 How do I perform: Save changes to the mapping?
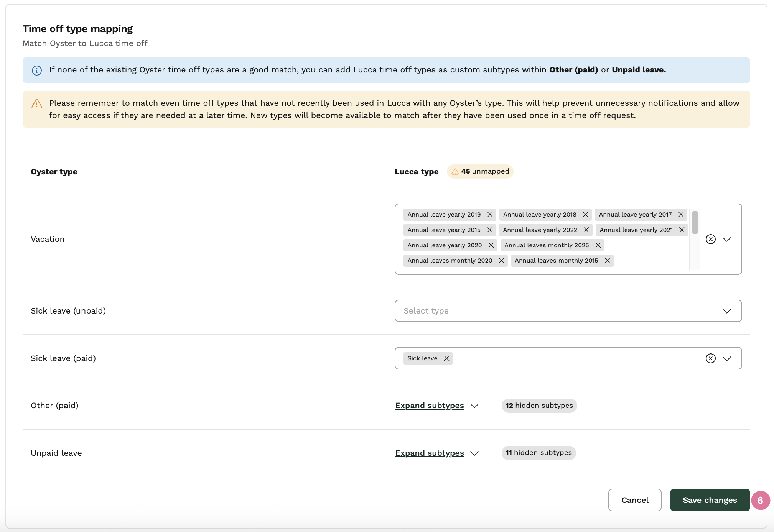click(x=710, y=500)
